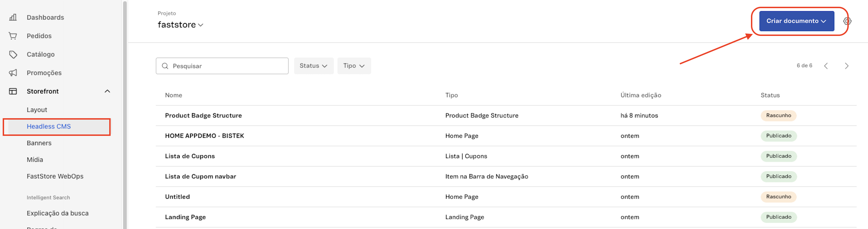
Task: Click the Dashboards bar chart icon
Action: point(13,17)
